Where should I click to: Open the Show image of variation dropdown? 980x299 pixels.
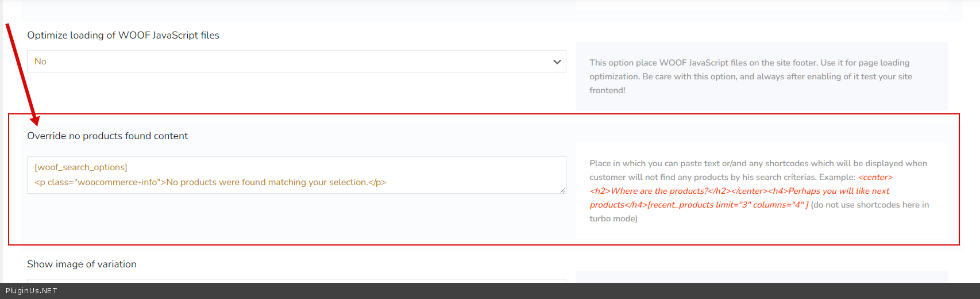point(296,281)
